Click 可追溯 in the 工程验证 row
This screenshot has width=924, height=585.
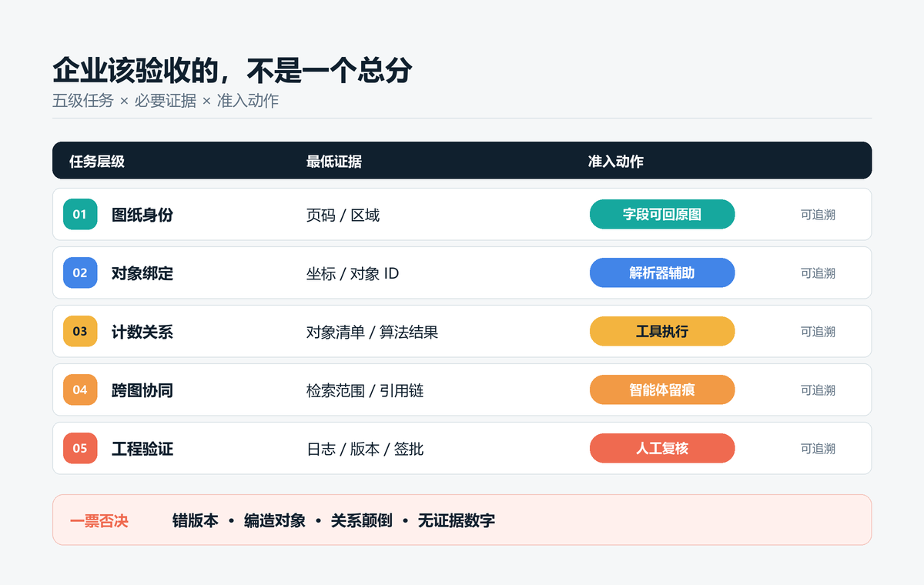coord(818,449)
